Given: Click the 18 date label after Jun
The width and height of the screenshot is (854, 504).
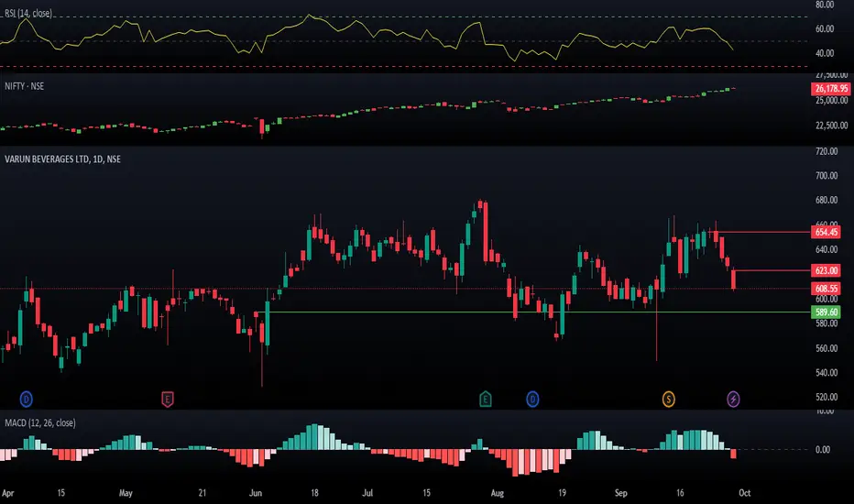Looking at the screenshot, I should coord(314,493).
